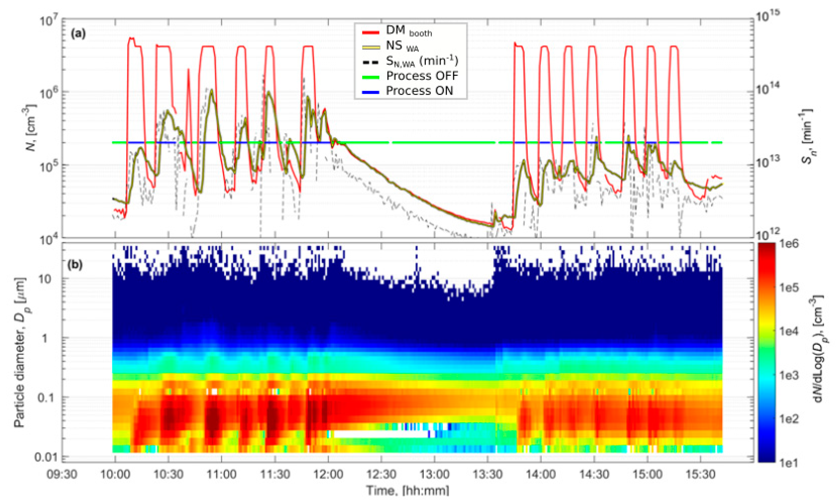Click the Process ON legend label
836x504 pixels.
[x=419, y=91]
